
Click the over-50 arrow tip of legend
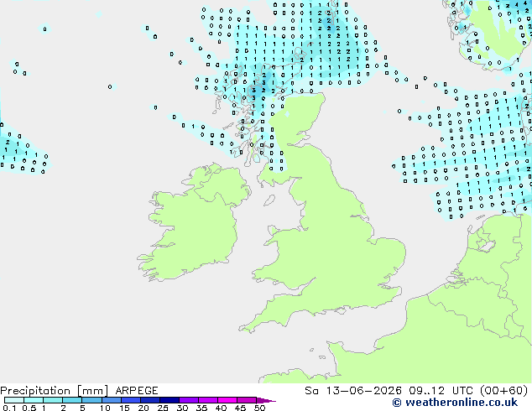click(x=266, y=400)
